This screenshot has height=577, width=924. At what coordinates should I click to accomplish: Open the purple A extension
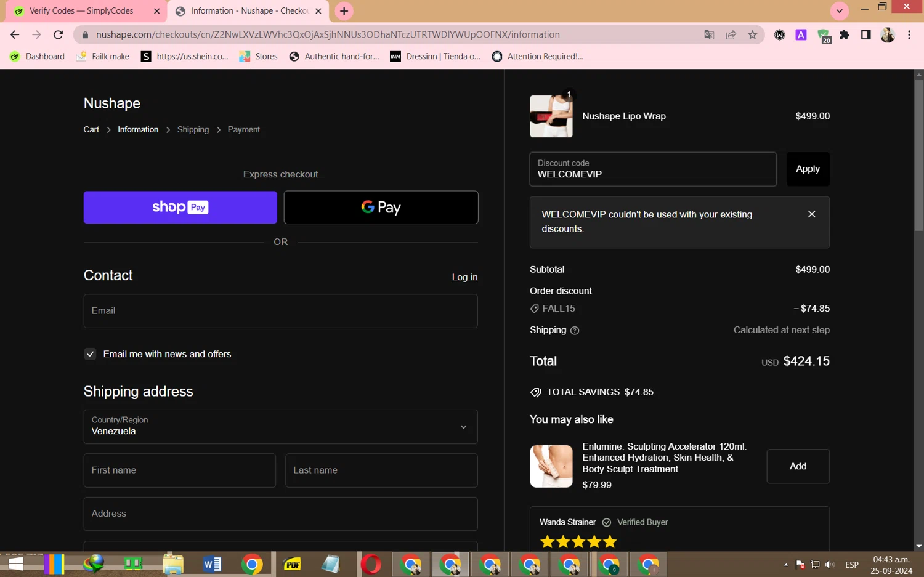(x=801, y=35)
